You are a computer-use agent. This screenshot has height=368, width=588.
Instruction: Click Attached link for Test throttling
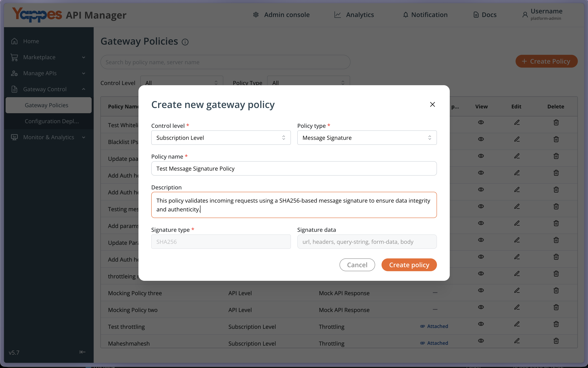[434, 326]
